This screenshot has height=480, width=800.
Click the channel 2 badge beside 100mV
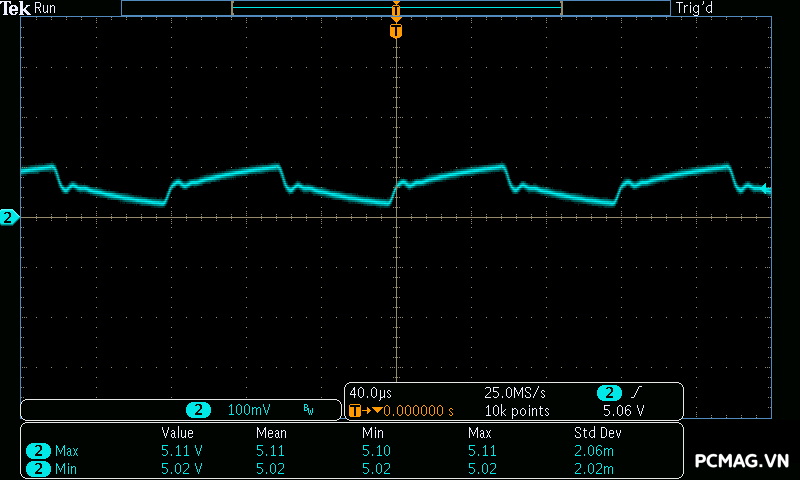(200, 410)
